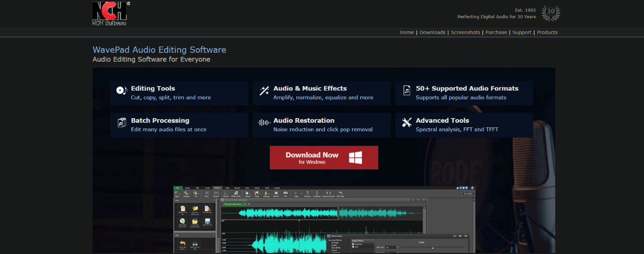Click the Reverb icon in WavePad toolbar

[216, 194]
